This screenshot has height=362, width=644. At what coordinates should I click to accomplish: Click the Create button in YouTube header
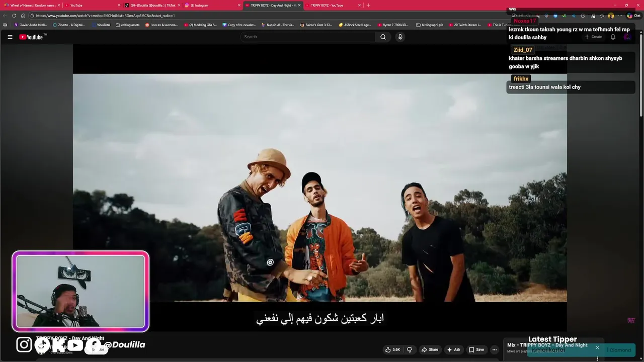tap(593, 37)
